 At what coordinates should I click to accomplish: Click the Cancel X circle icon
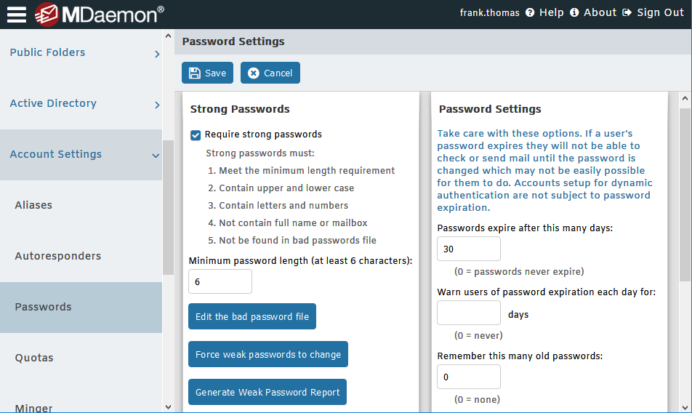[253, 73]
